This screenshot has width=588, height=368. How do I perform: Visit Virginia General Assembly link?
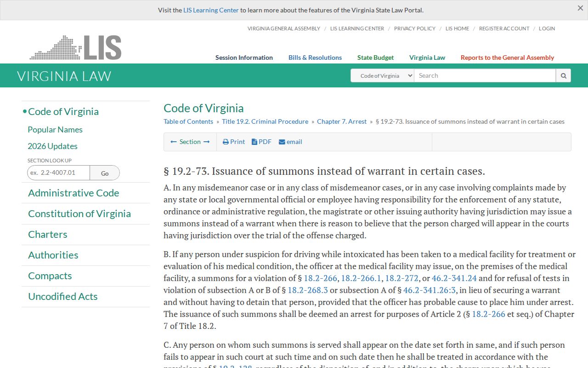pos(284,29)
